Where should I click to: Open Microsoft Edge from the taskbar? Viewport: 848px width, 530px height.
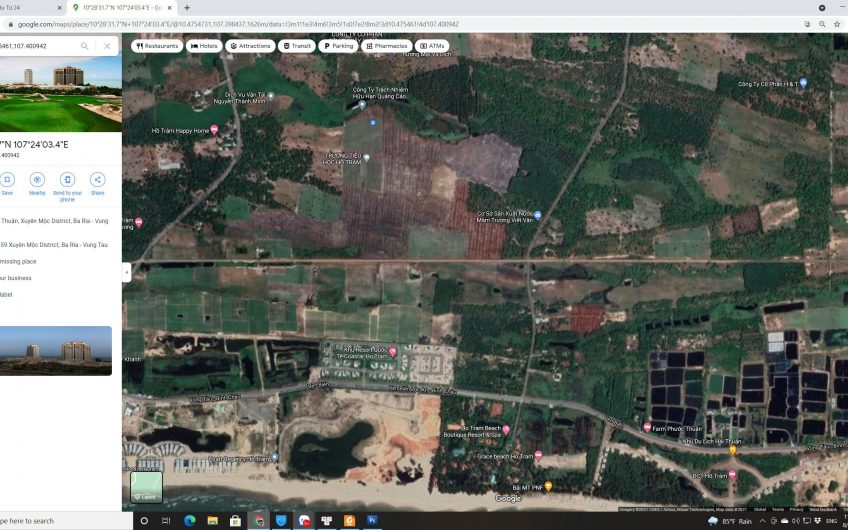click(x=189, y=521)
